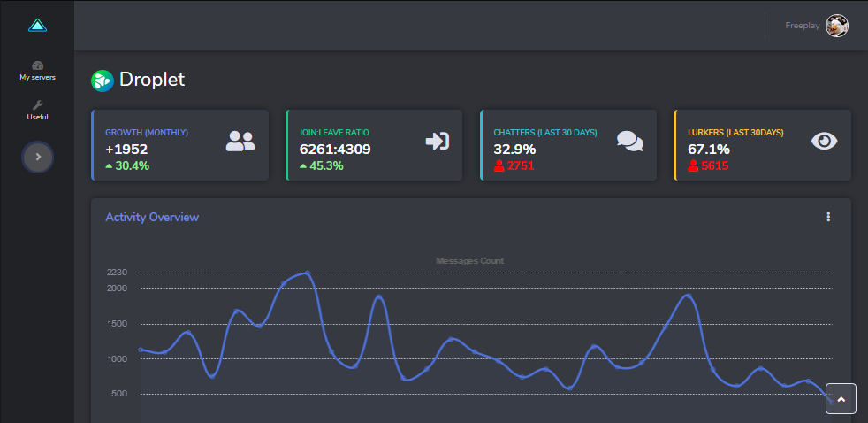
Task: Click the 2230 axis label
Action: pyautogui.click(x=118, y=273)
